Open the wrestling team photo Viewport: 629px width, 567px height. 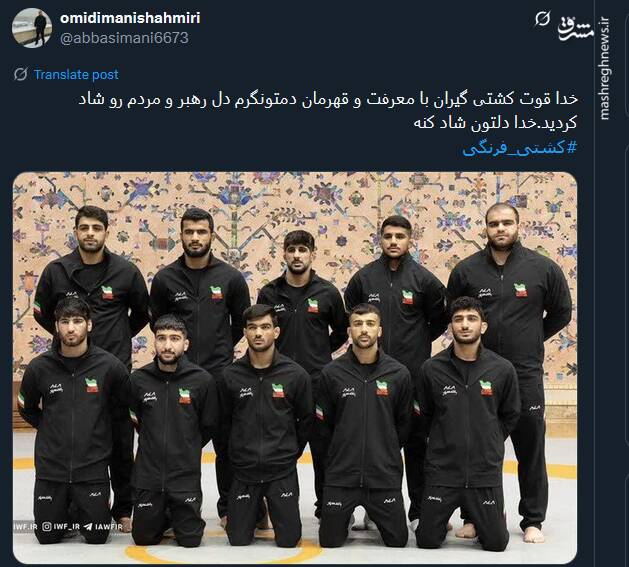pos(295,368)
